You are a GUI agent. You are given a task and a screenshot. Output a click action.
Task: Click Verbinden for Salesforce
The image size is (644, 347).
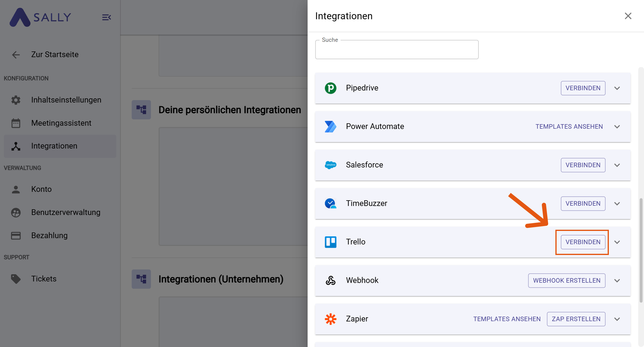(x=583, y=165)
